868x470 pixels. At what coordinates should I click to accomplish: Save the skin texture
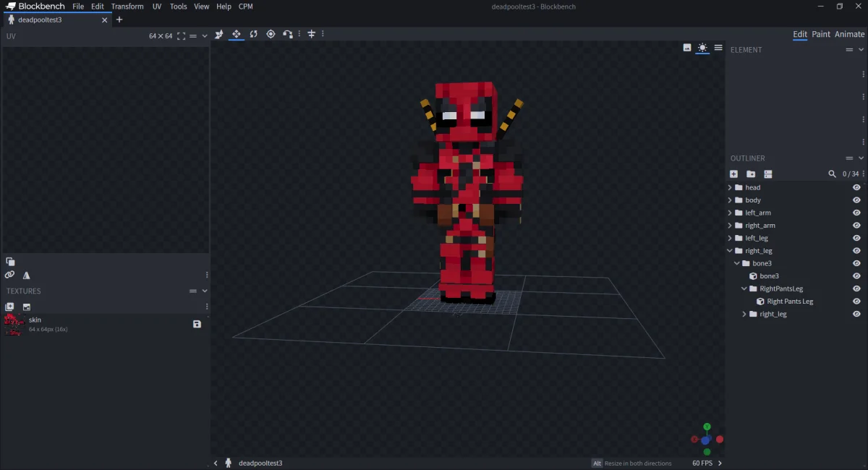coord(197,324)
